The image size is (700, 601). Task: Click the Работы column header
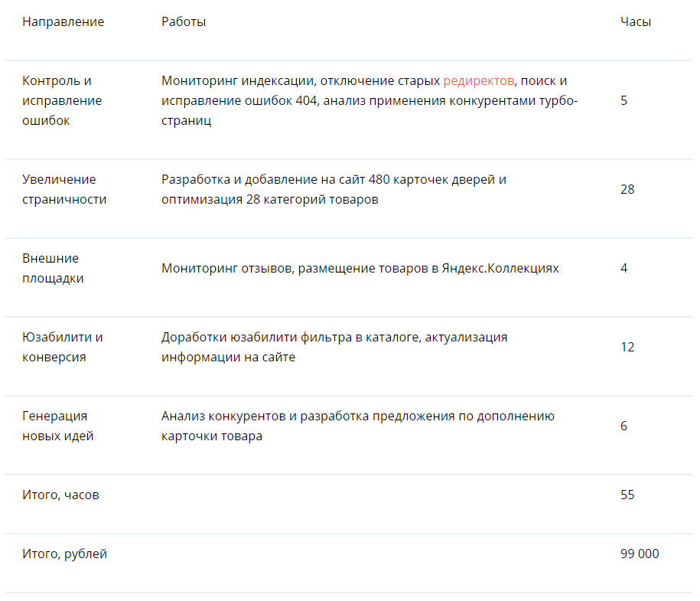click(x=184, y=21)
